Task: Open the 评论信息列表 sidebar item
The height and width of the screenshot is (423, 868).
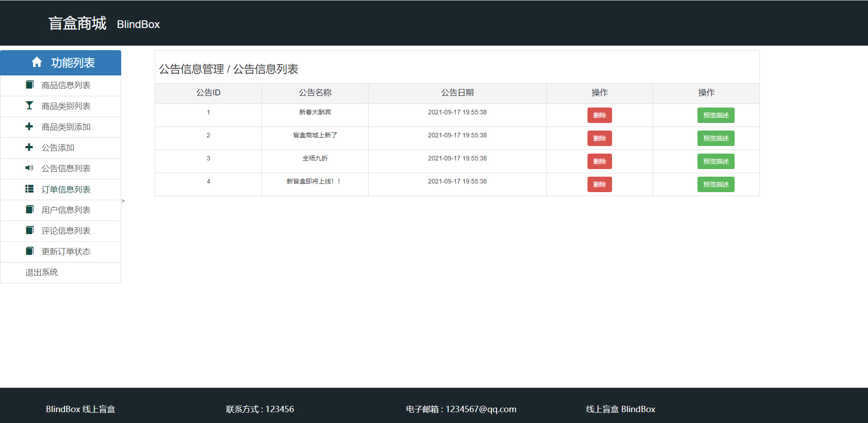Action: coord(61,231)
